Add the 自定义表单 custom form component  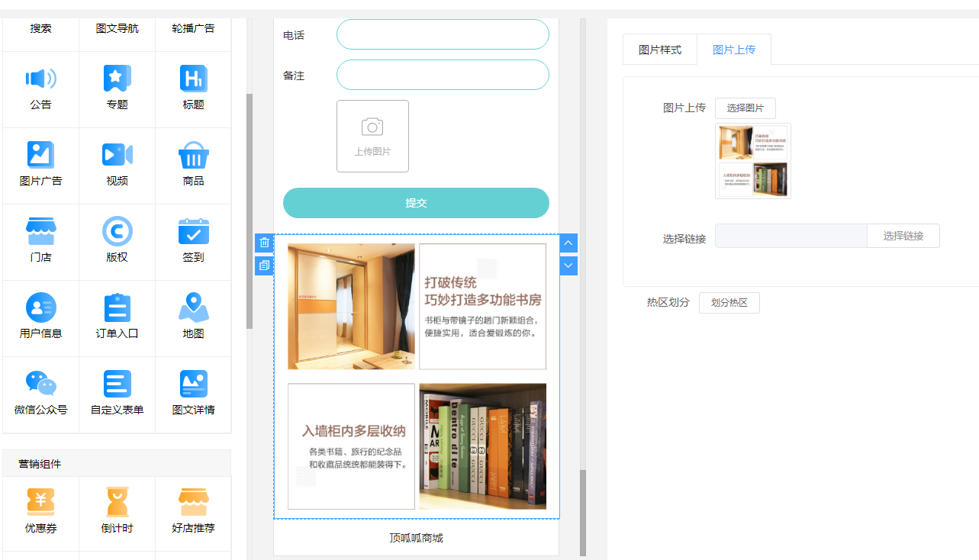pyautogui.click(x=117, y=394)
